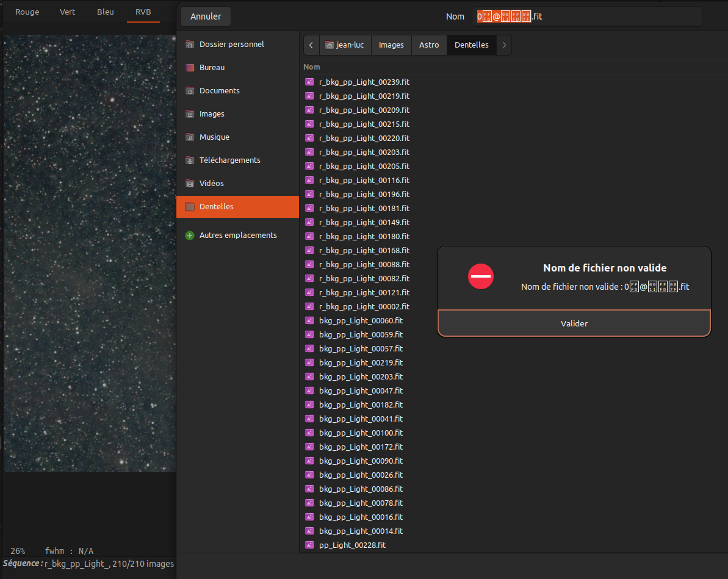Image resolution: width=728 pixels, height=579 pixels.
Task: Select Dentelles bookmark in sidebar
Action: tap(238, 207)
